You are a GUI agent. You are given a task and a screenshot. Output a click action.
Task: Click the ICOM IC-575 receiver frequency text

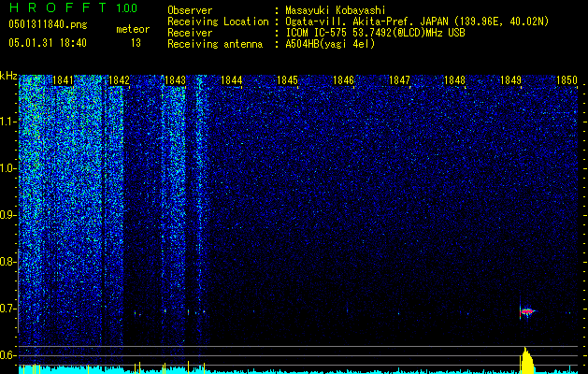375,33
